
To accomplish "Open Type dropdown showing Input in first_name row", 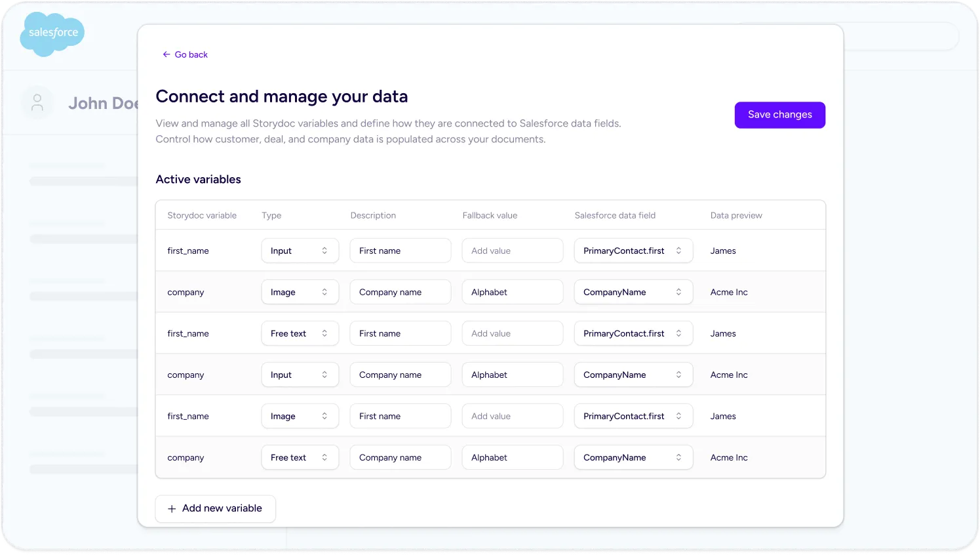I will (x=300, y=251).
